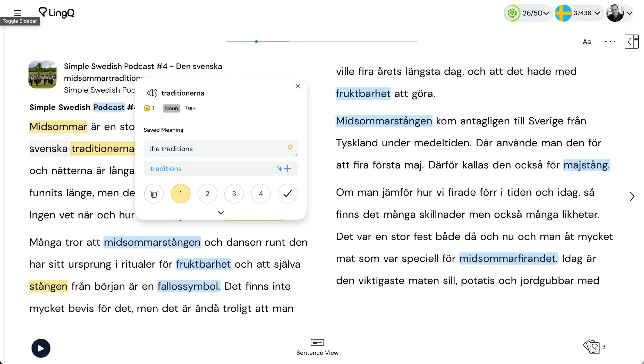
Task: Set word status to 3
Action: 234,193
